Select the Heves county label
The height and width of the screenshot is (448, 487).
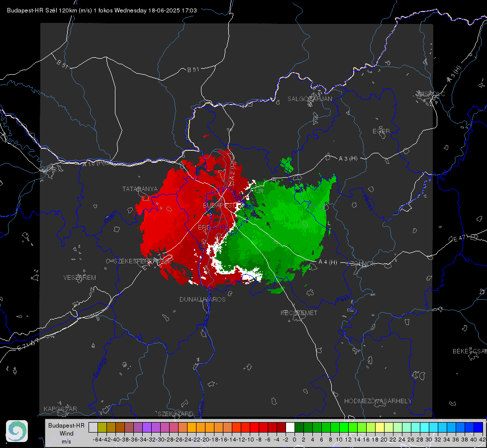[368, 202]
